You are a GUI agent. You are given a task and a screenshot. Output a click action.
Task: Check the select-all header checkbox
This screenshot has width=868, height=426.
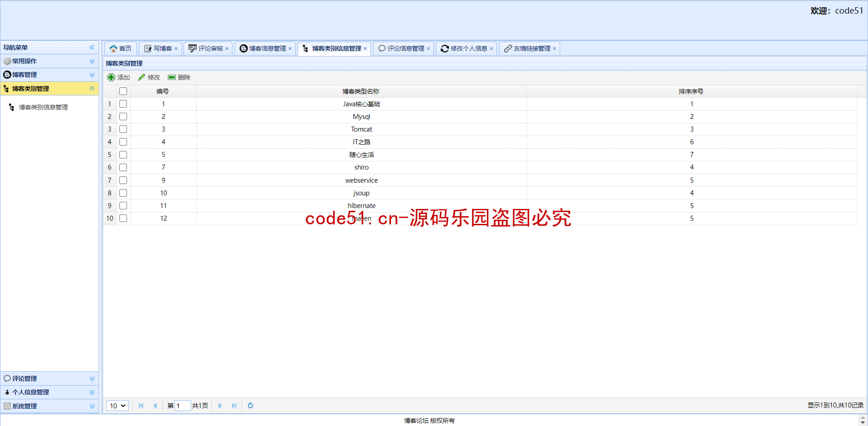[123, 91]
